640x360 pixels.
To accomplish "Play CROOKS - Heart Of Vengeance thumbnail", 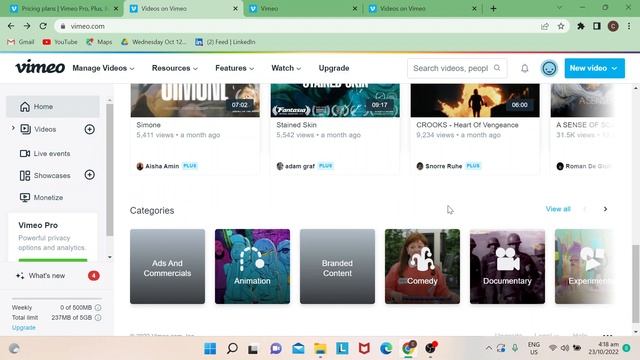I will click(x=475, y=100).
